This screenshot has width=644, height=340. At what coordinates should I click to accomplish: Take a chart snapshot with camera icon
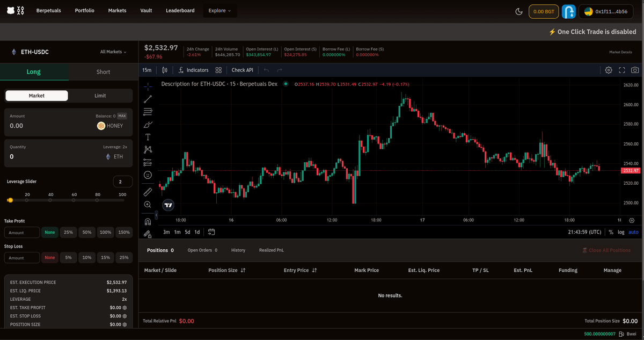pyautogui.click(x=635, y=70)
